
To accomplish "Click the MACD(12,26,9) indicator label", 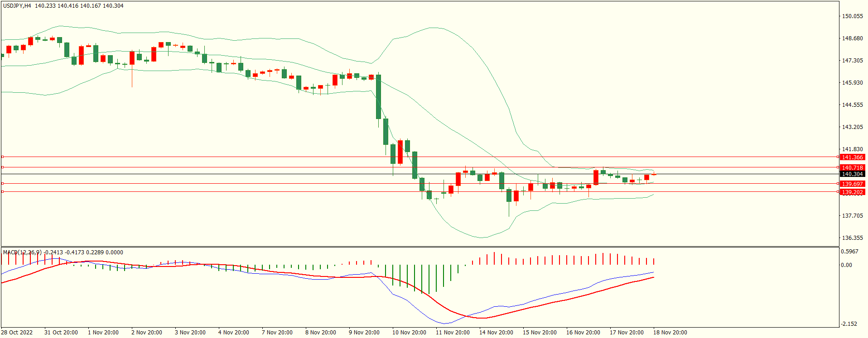I will click(22, 252).
